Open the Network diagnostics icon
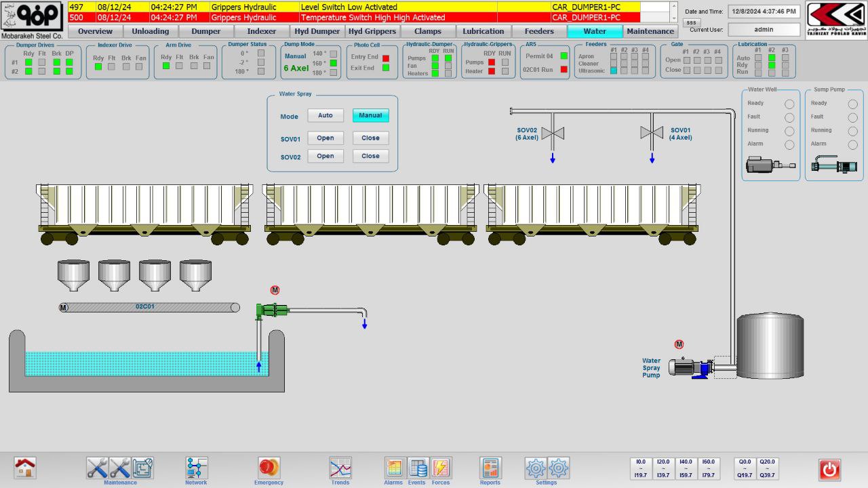868x488 pixels. [197, 468]
